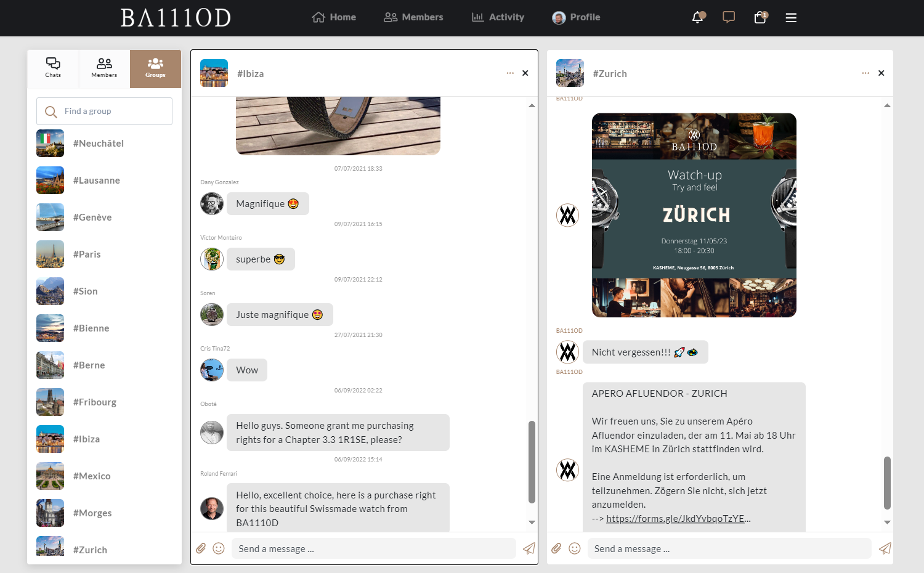This screenshot has height=573, width=924.
Task: Send message with Ibiza chat paper plane
Action: [x=529, y=548]
